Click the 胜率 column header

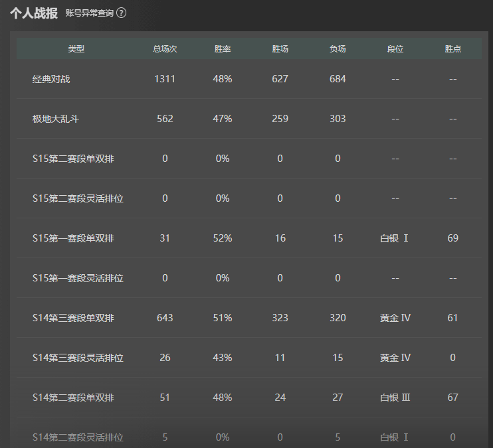coord(223,48)
